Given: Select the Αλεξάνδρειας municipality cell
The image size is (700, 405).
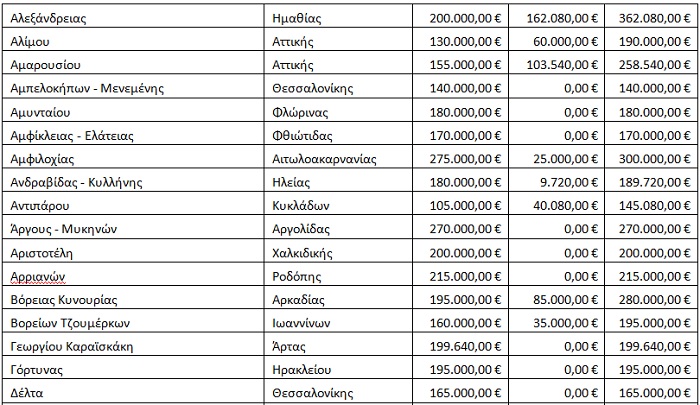Looking at the screenshot, I should pos(133,17).
